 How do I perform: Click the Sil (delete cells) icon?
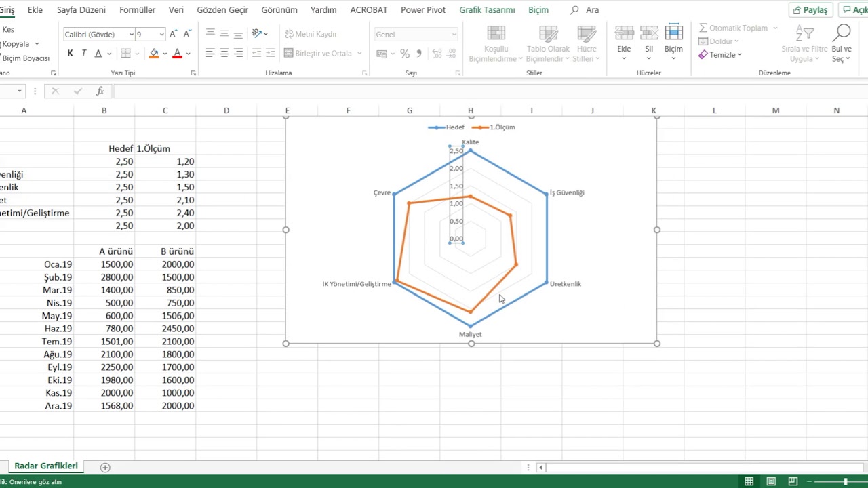[649, 33]
